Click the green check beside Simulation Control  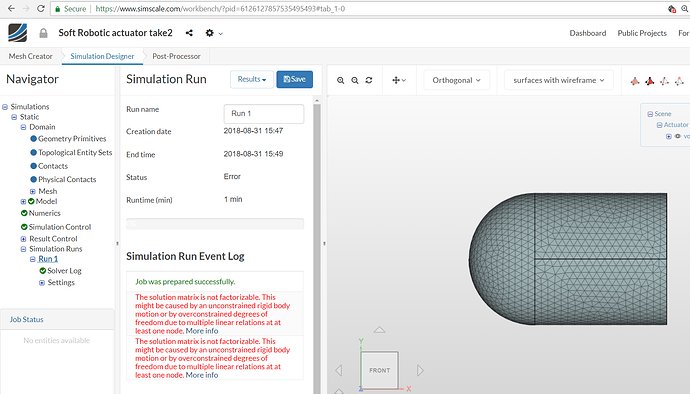click(x=24, y=227)
